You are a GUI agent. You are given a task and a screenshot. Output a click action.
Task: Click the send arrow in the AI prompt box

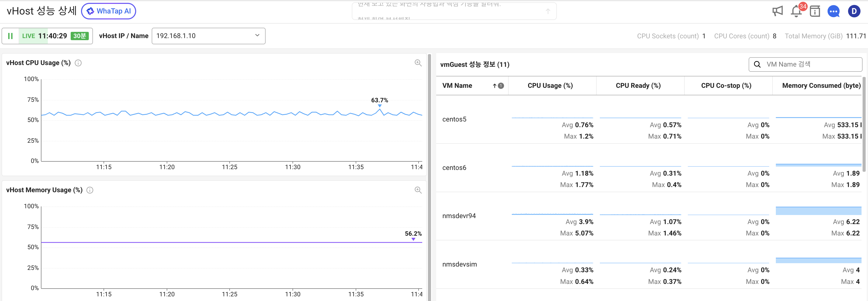(x=548, y=11)
